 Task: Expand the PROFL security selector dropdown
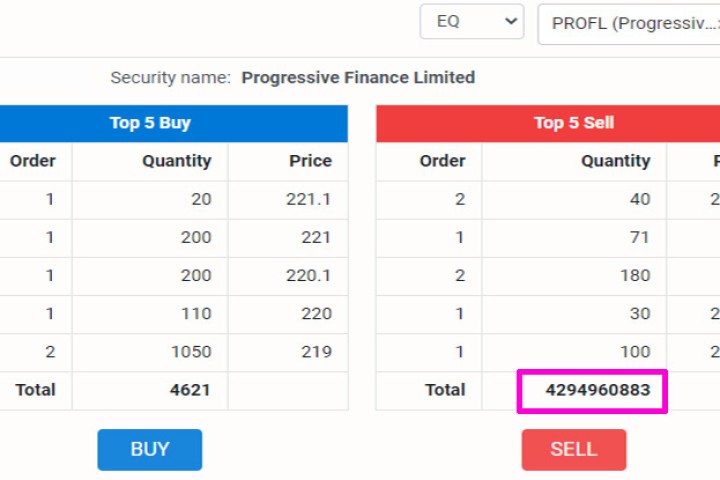(x=630, y=24)
